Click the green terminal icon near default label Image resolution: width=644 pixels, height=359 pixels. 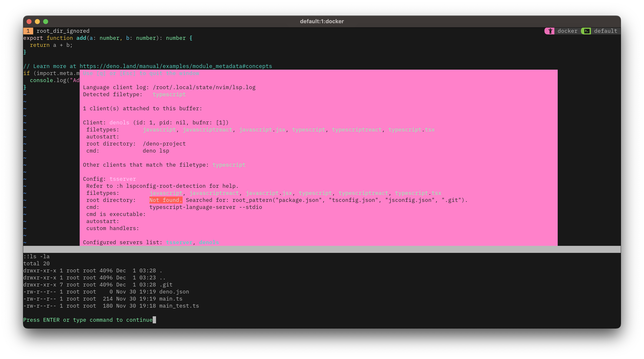(587, 31)
